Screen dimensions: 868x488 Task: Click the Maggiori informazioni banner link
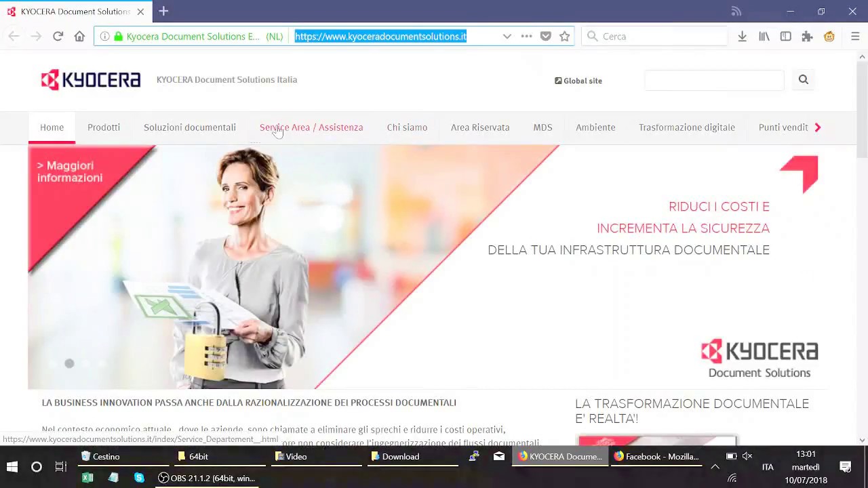coord(70,171)
